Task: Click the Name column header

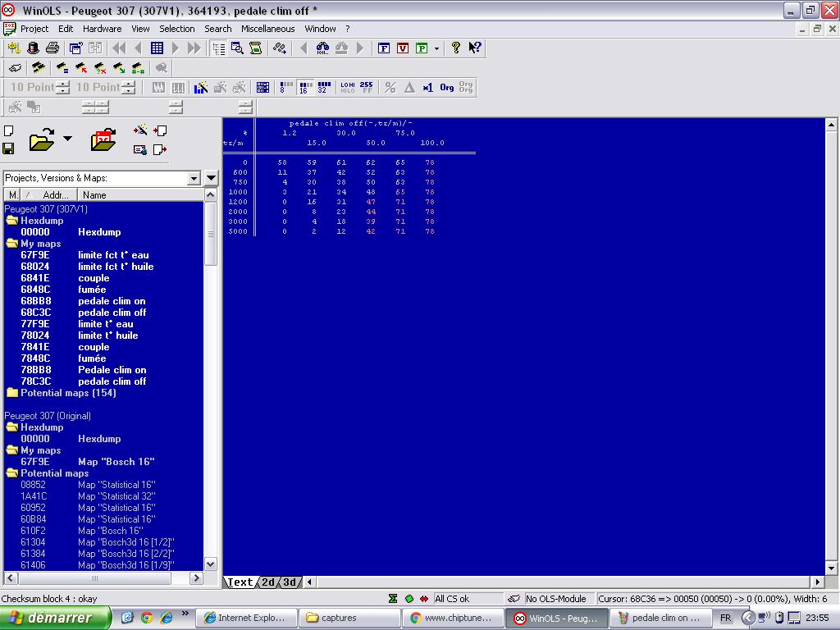Action: click(94, 195)
